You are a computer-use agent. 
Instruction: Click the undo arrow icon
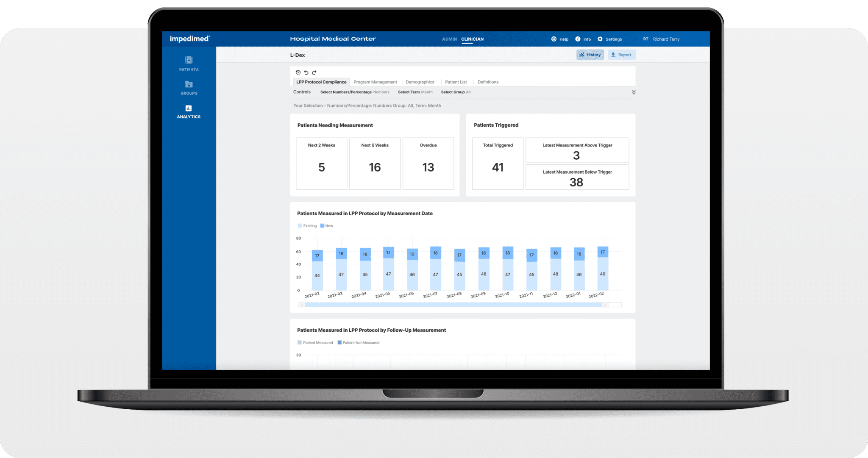tap(306, 72)
